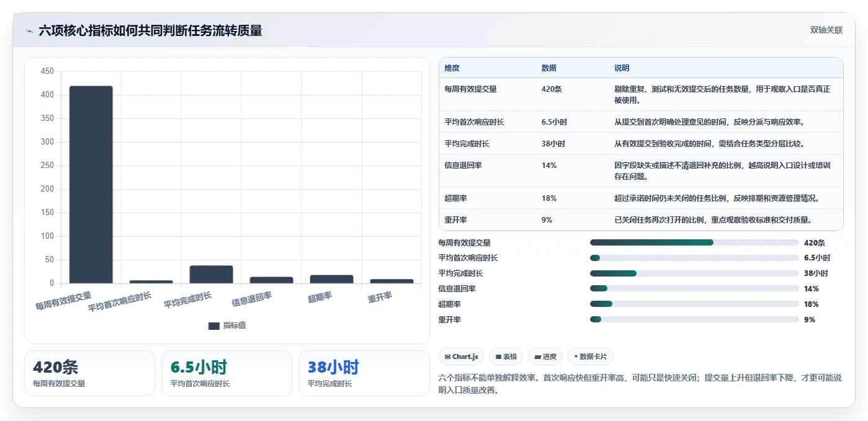This screenshot has height=421, width=868.
Task: Click the 6.5小时 data card
Action: [x=226, y=373]
